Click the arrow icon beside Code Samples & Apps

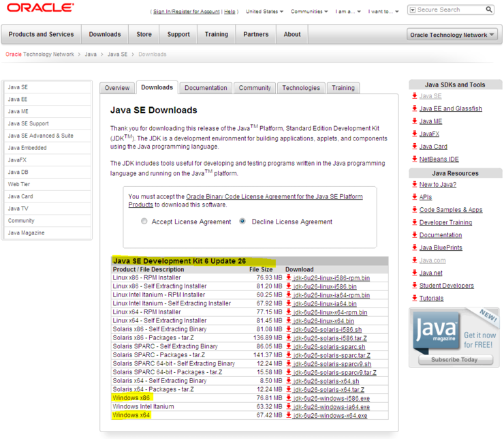pos(415,209)
